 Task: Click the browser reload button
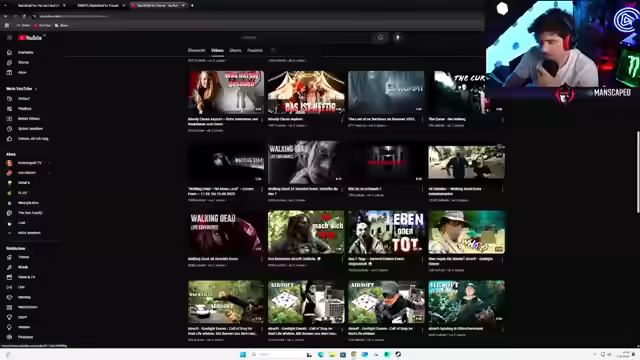click(x=24, y=16)
